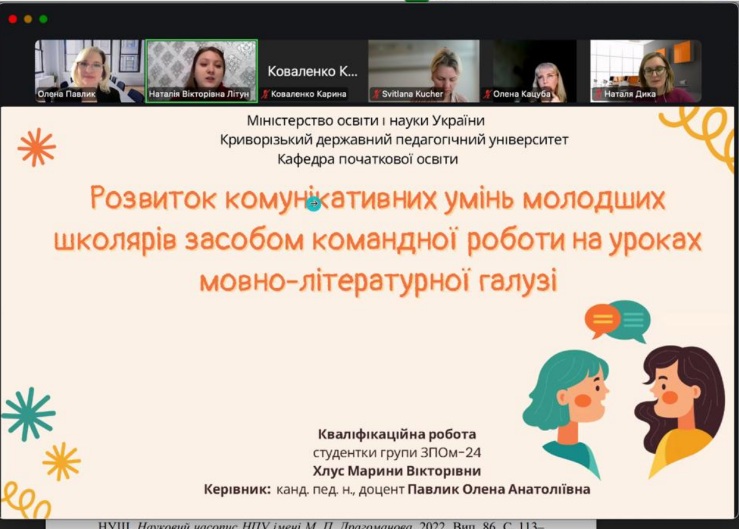739x529 pixels.
Task: Select Svitlana Kucher's video tile
Action: point(423,70)
